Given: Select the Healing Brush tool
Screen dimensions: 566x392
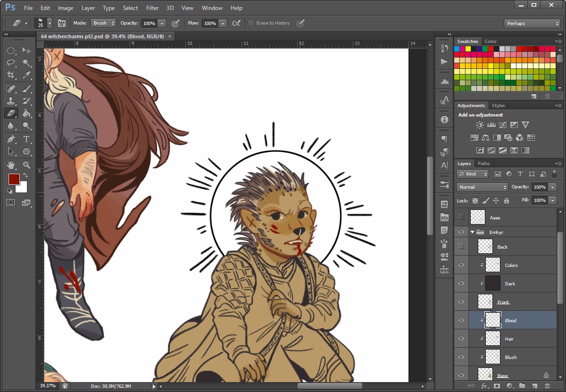Looking at the screenshot, I should point(11,89).
